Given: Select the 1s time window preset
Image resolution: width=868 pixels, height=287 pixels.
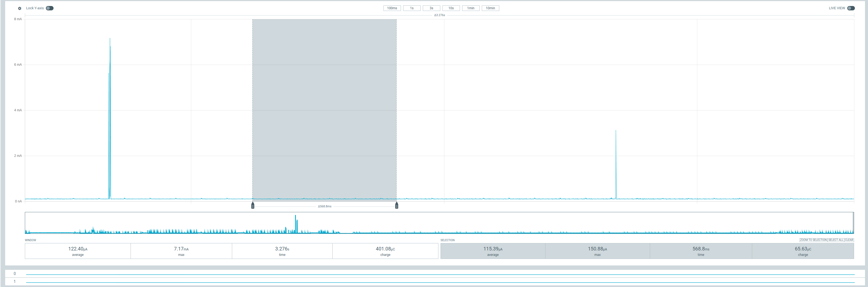Looking at the screenshot, I should pos(411,8).
